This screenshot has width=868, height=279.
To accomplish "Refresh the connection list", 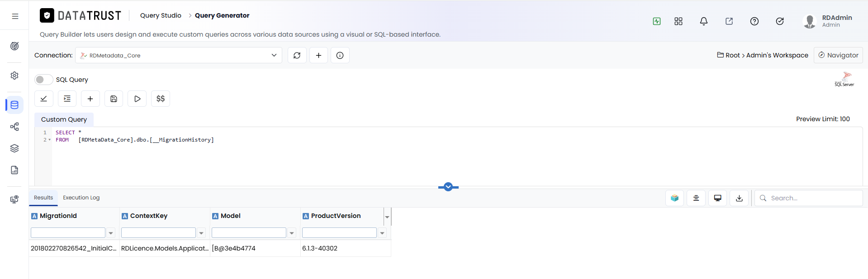I will click(297, 55).
